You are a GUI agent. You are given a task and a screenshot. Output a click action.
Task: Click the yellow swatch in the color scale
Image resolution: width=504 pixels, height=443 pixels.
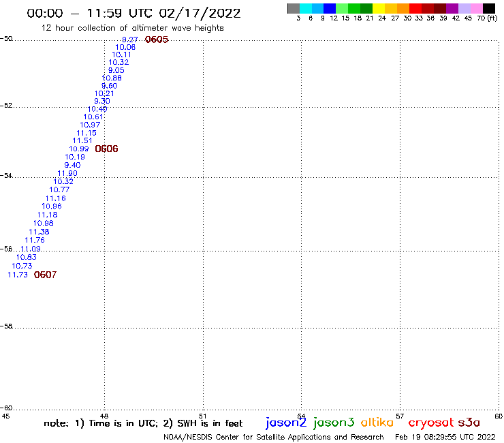click(379, 8)
